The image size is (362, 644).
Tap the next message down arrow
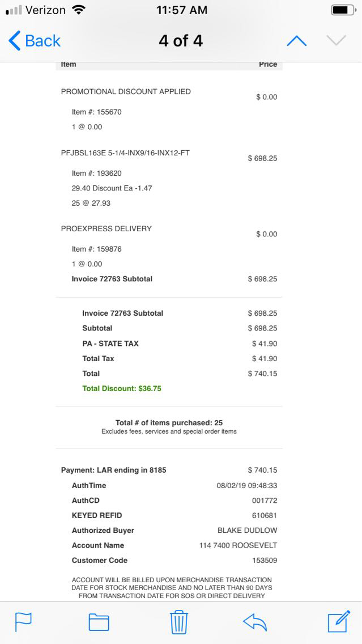click(x=336, y=41)
